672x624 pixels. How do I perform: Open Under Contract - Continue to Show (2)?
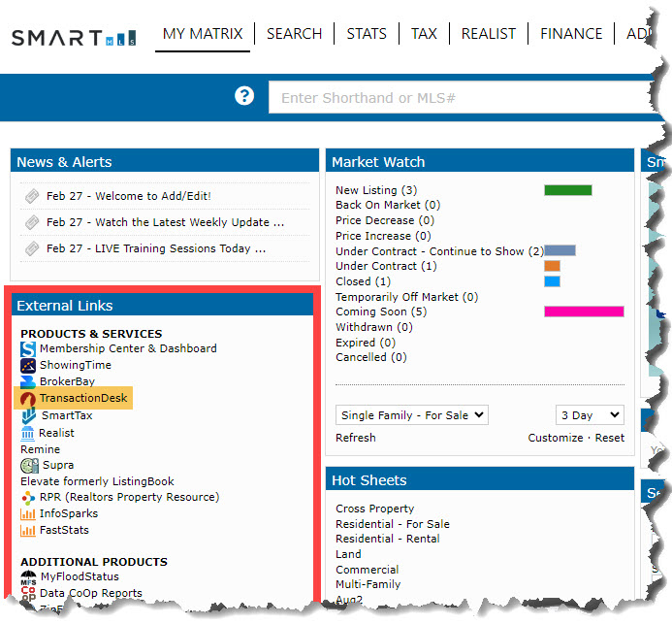[x=439, y=251]
